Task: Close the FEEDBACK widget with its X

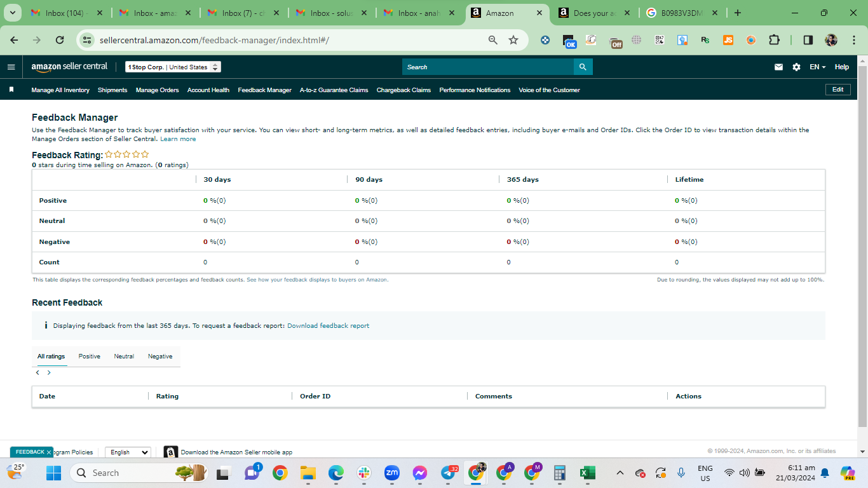Action: coord(49,452)
